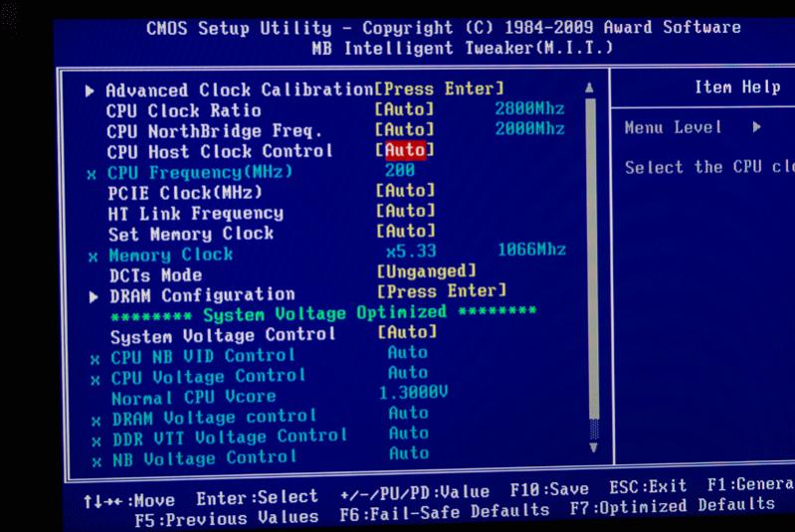Screen dimensions: 795x532
Task: Change the CPU Clock Ratio [Auto] value
Action: coord(404,109)
